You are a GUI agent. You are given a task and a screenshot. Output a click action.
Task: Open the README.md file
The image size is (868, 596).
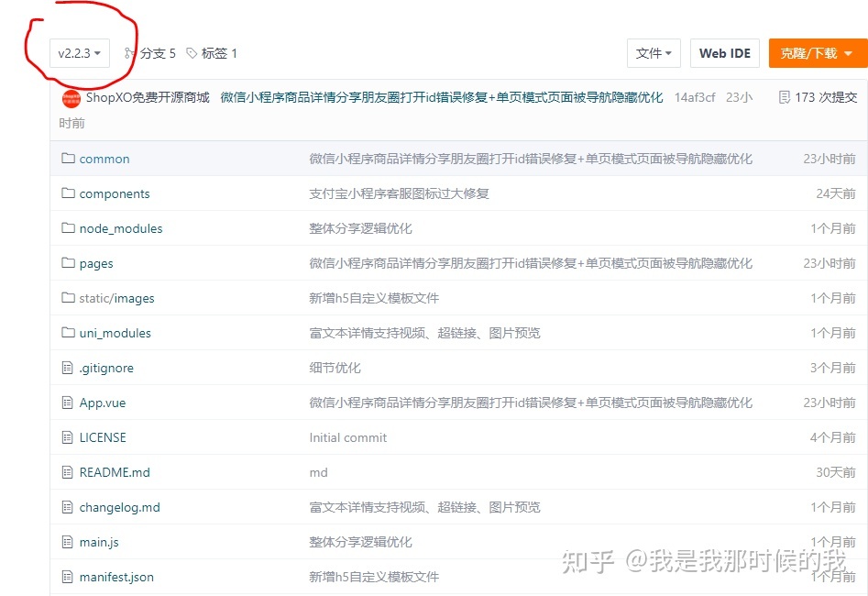tap(115, 472)
